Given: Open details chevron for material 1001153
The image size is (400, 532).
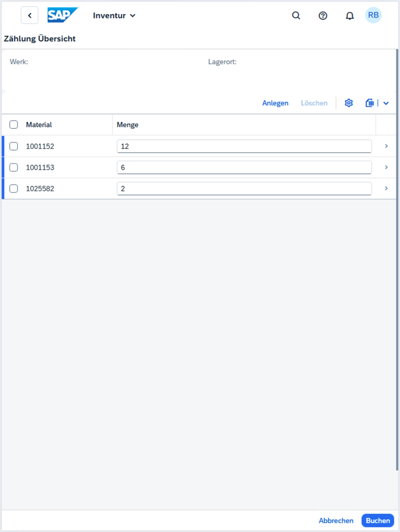Looking at the screenshot, I should tap(386, 167).
